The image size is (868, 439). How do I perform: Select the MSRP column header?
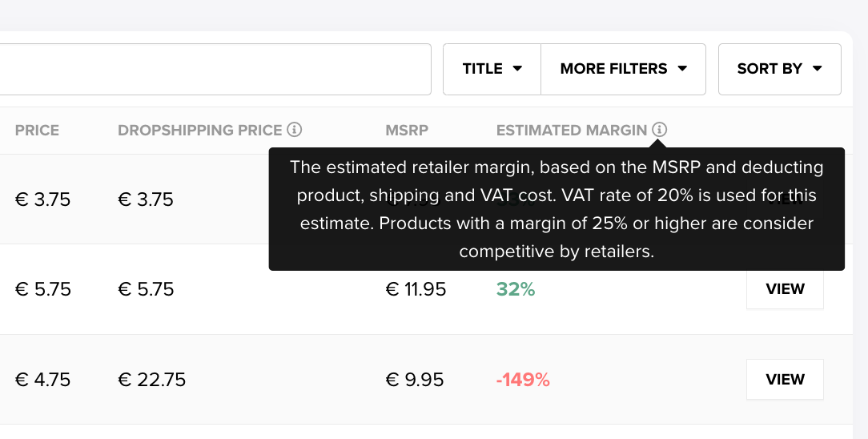[x=407, y=130]
